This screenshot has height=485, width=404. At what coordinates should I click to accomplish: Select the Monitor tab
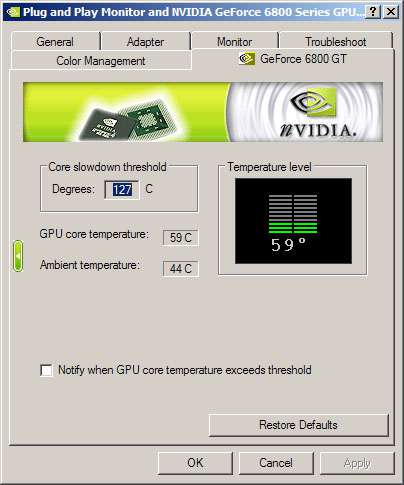click(x=235, y=42)
